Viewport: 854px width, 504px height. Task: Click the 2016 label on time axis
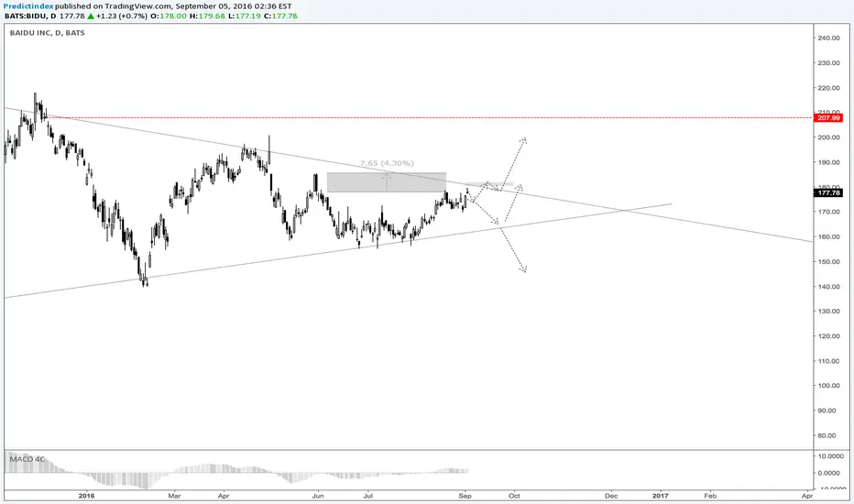coord(87,496)
